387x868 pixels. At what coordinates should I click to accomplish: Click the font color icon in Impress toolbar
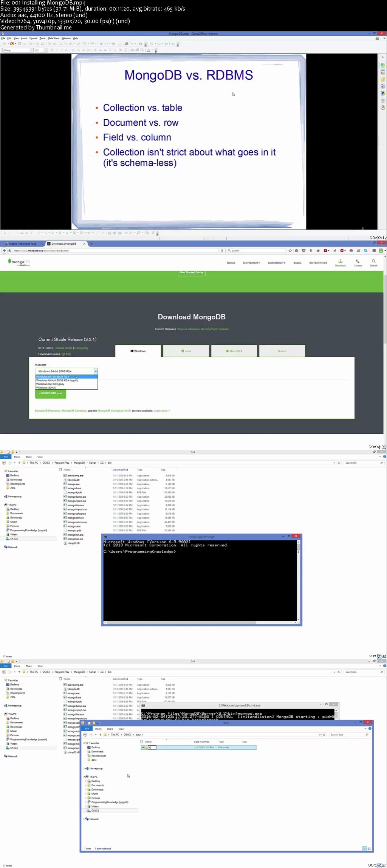(x=149, y=50)
